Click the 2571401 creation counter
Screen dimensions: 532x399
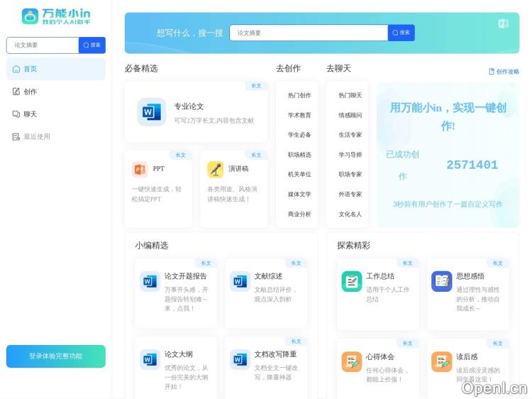click(x=472, y=165)
